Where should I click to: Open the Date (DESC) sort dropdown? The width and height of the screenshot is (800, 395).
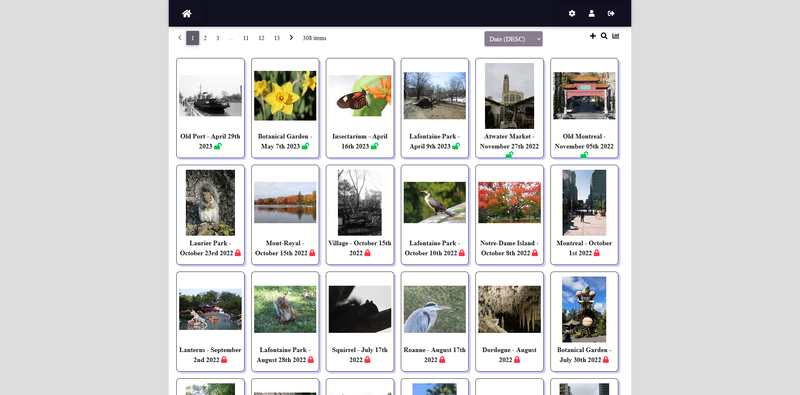[x=513, y=39]
